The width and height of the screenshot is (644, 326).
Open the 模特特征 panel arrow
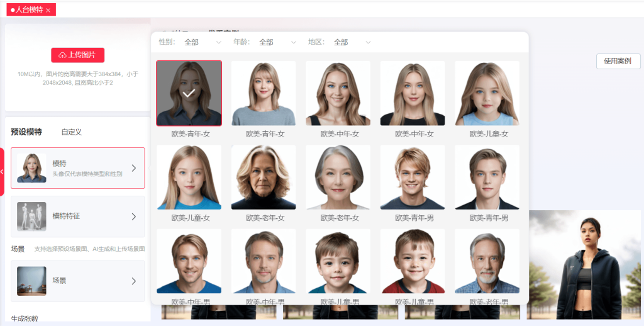tap(133, 216)
